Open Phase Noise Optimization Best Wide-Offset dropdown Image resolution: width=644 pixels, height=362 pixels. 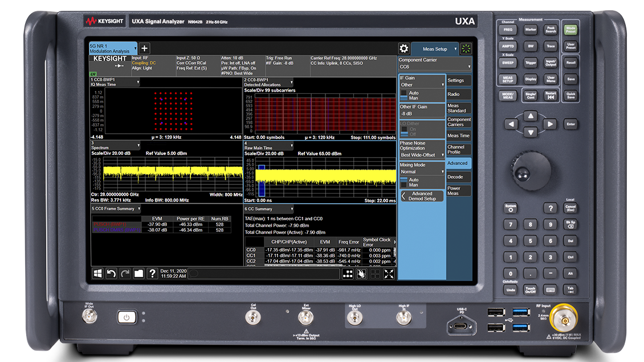(422, 155)
